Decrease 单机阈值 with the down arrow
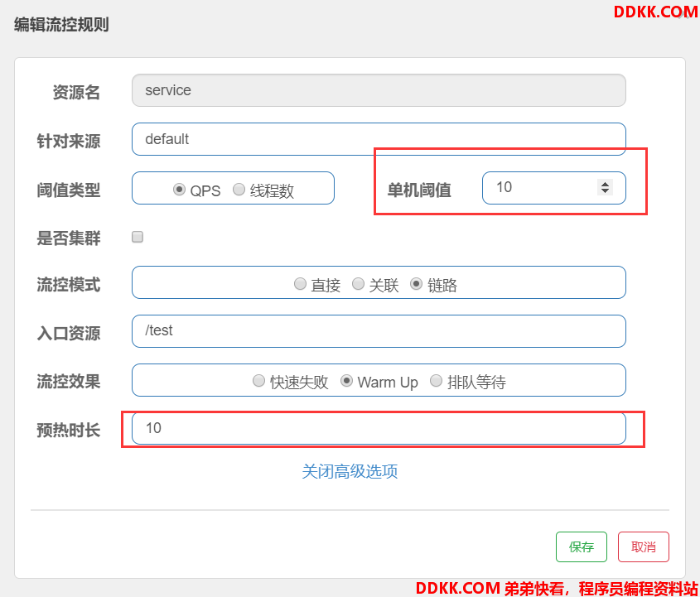Screen dimensions: 700x597 (605, 191)
